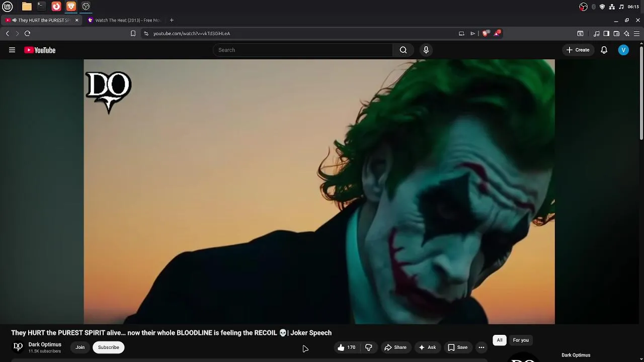
Task: Click the 06:15 clock in the panel
Action: [x=633, y=7]
